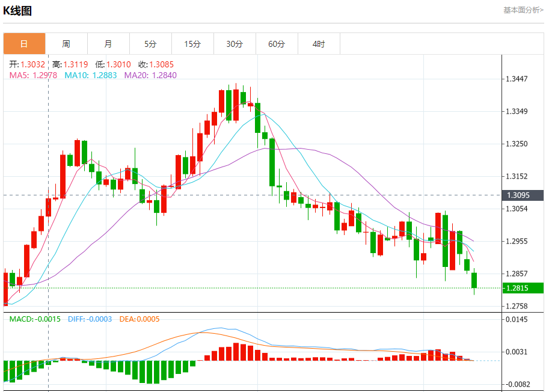Click the last green candlestick on the chart
This screenshot has height=392, width=549.
tap(474, 280)
